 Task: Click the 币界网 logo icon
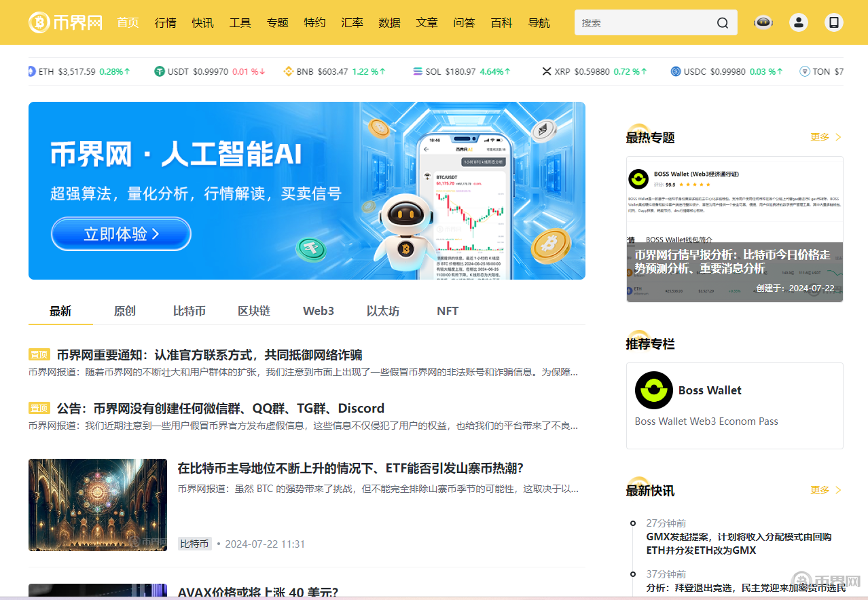[x=39, y=22]
